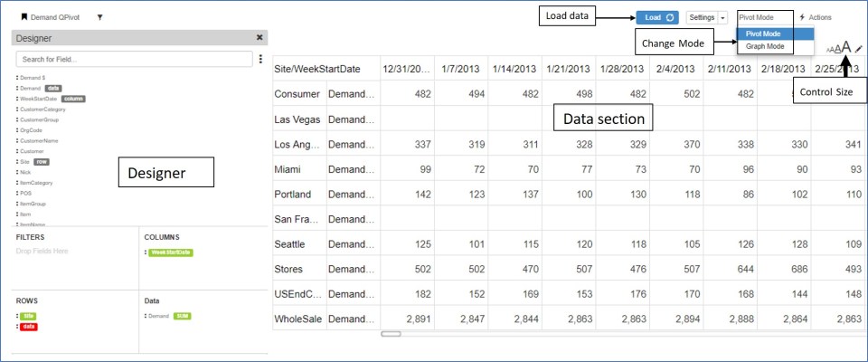The height and width of the screenshot is (362, 868).
Task: Click the pencil edit icon
Action: tap(859, 49)
